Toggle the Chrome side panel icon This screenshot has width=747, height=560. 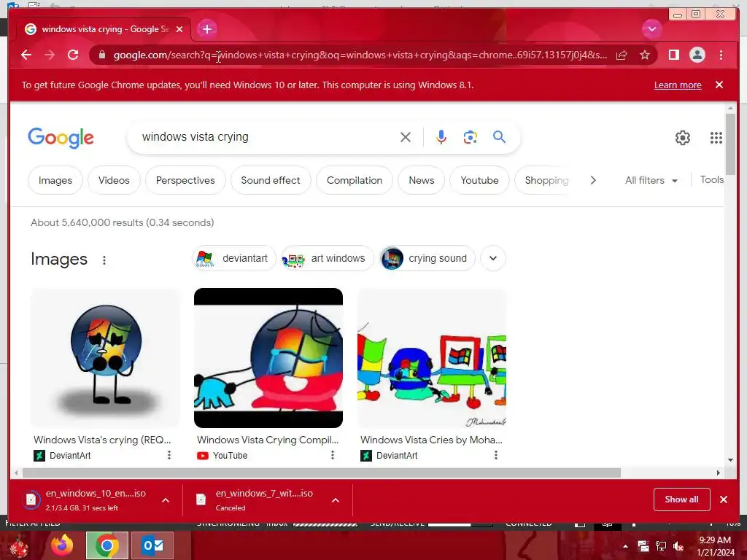point(673,55)
